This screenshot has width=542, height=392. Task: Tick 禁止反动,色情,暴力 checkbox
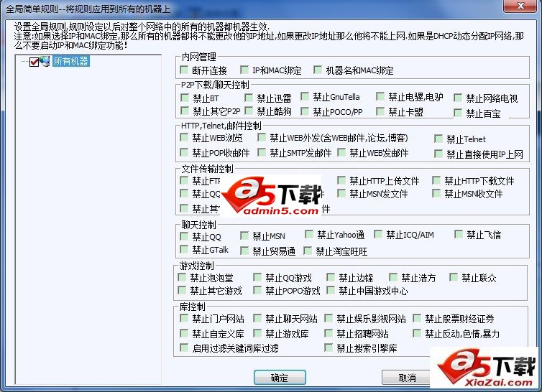(417, 333)
